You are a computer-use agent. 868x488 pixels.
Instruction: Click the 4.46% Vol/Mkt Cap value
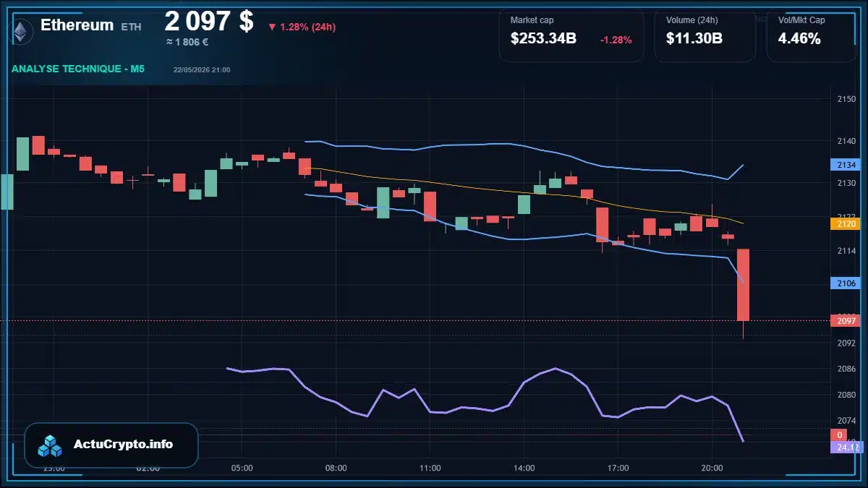click(x=799, y=39)
